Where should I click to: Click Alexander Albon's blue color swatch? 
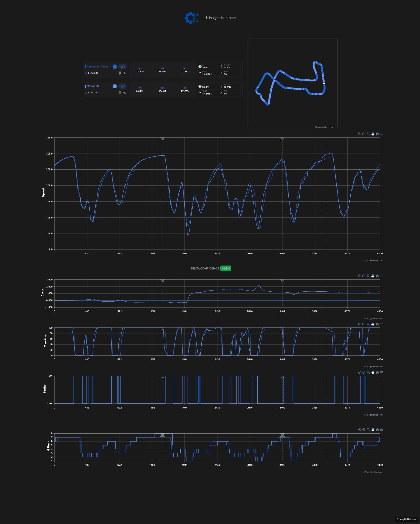pyautogui.click(x=115, y=67)
